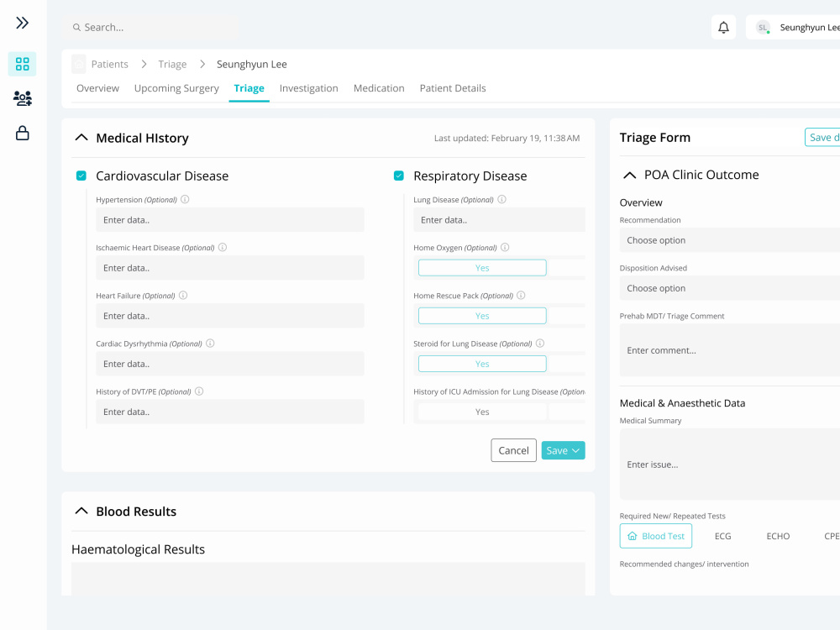Click Cardiac Dysrhythmia data field
The width and height of the screenshot is (840, 630).
coord(230,364)
